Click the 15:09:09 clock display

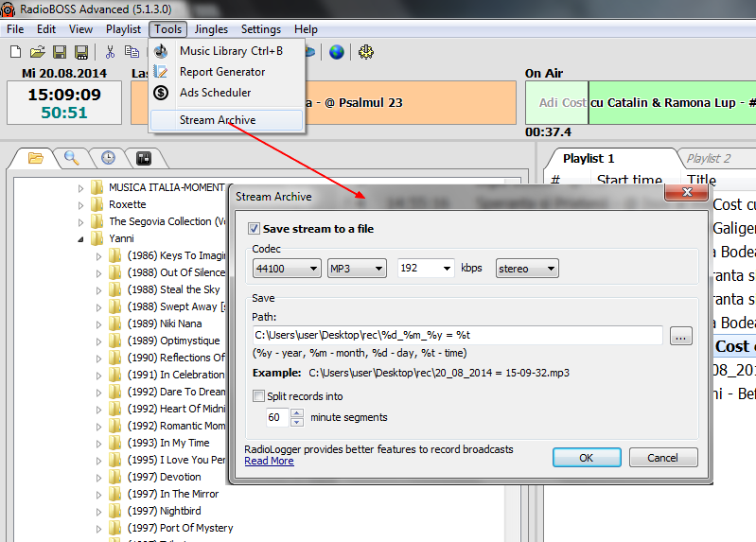(64, 95)
